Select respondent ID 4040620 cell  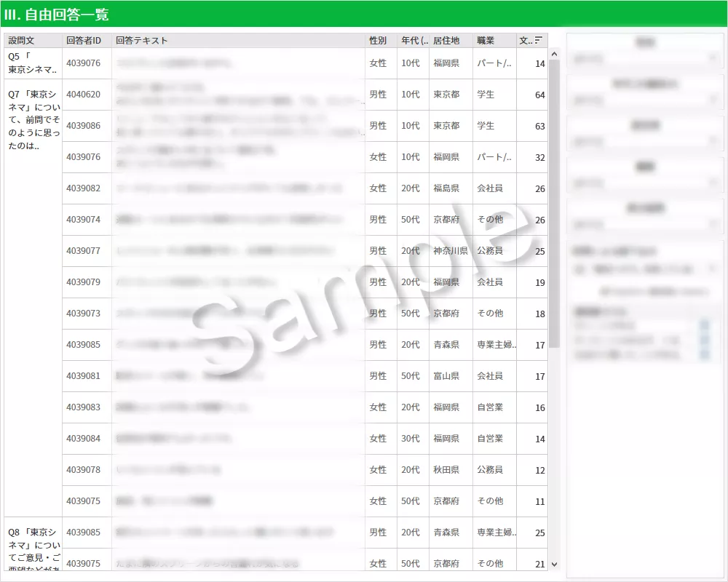point(84,95)
